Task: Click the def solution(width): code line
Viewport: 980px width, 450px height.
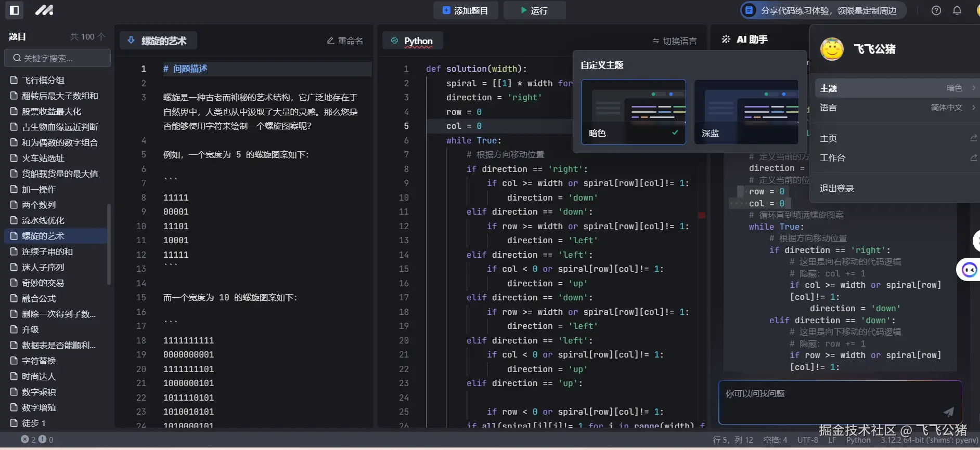Action: tap(476, 69)
